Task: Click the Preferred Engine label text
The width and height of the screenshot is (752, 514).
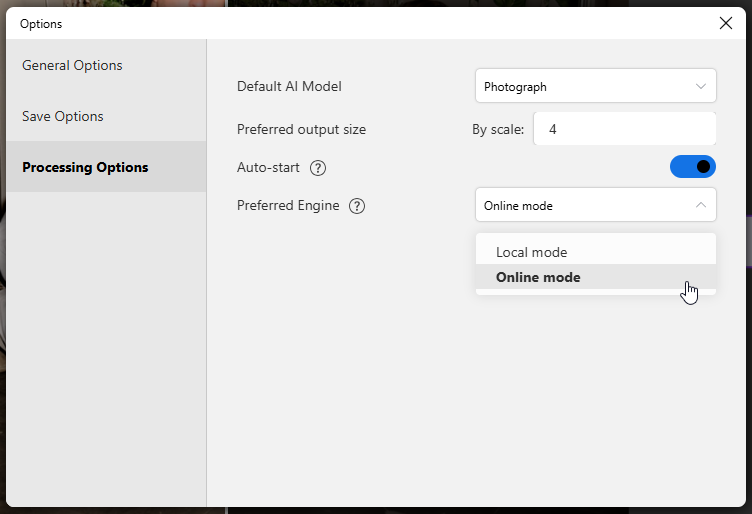Action: tap(288, 205)
